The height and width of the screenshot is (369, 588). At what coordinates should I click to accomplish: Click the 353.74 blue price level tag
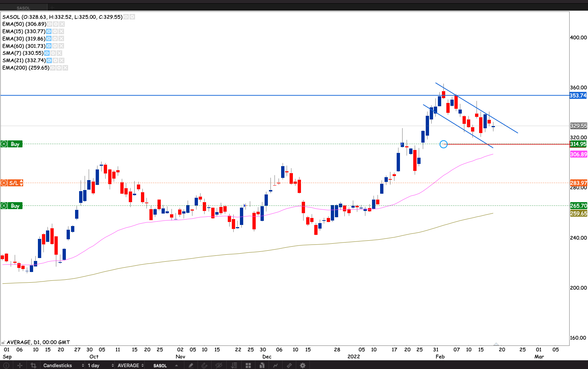578,96
